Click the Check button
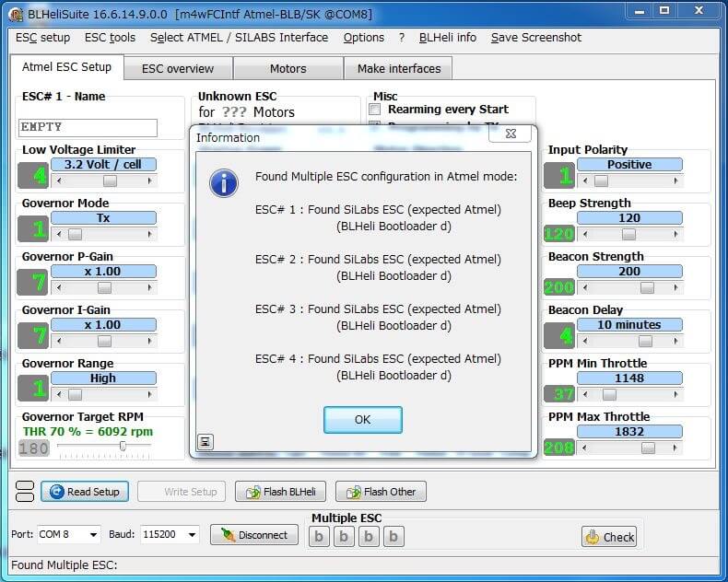This screenshot has height=582, width=728. pos(610,537)
